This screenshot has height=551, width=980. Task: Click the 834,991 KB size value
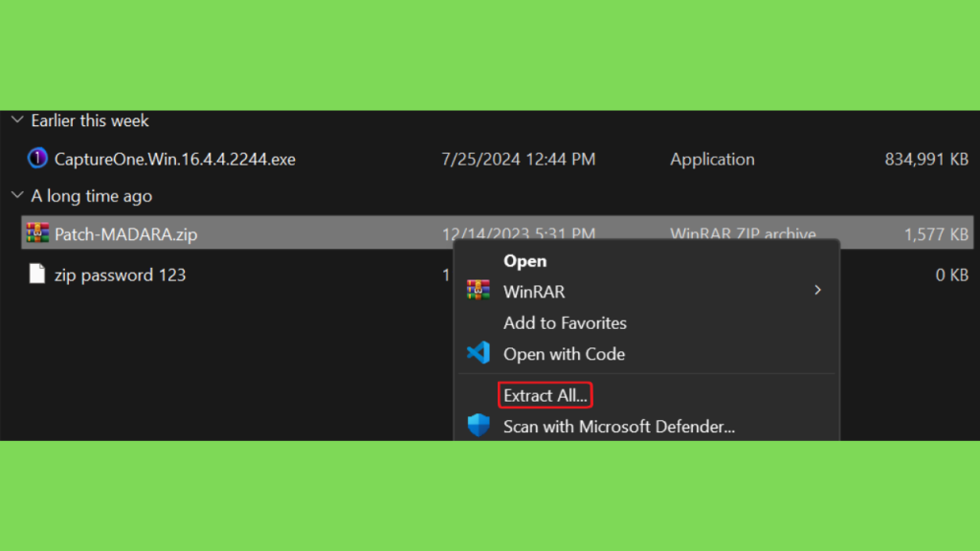(926, 160)
